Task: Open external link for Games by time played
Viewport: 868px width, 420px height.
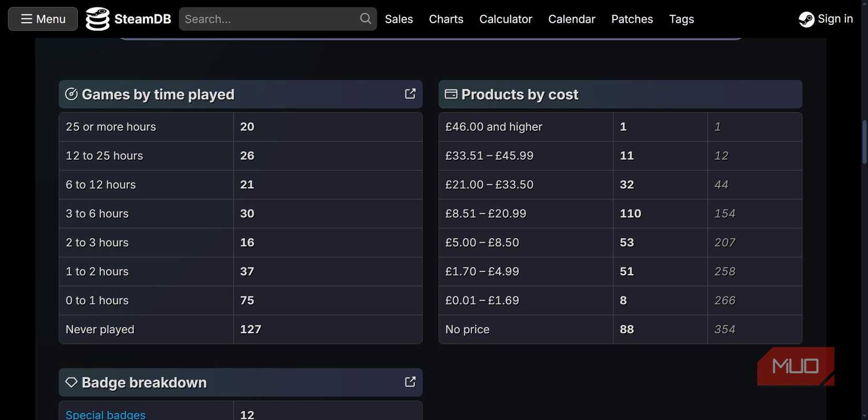Action: (410, 94)
